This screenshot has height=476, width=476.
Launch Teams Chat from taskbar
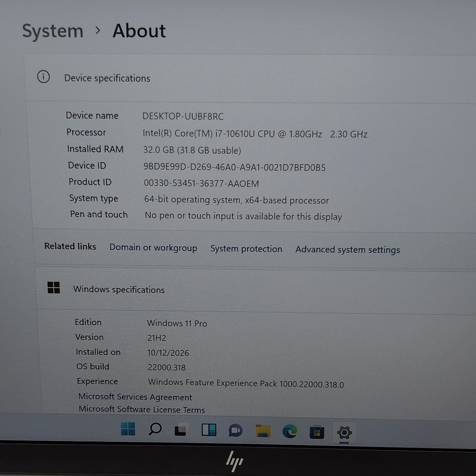[x=235, y=431]
